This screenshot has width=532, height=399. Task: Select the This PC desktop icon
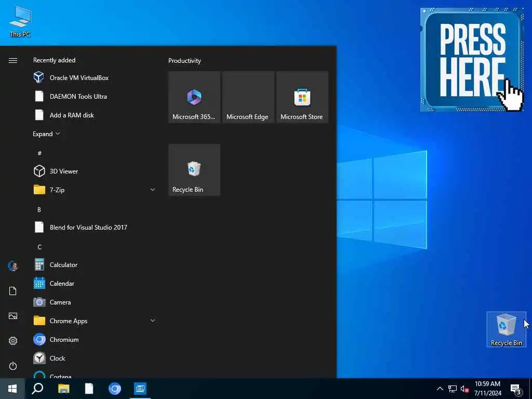coord(20,21)
